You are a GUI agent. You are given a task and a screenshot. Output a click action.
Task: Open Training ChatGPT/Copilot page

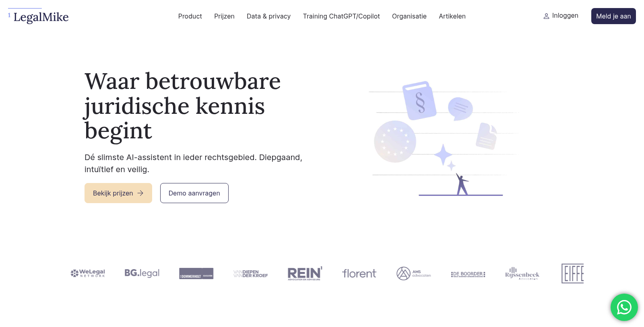pyautogui.click(x=341, y=16)
